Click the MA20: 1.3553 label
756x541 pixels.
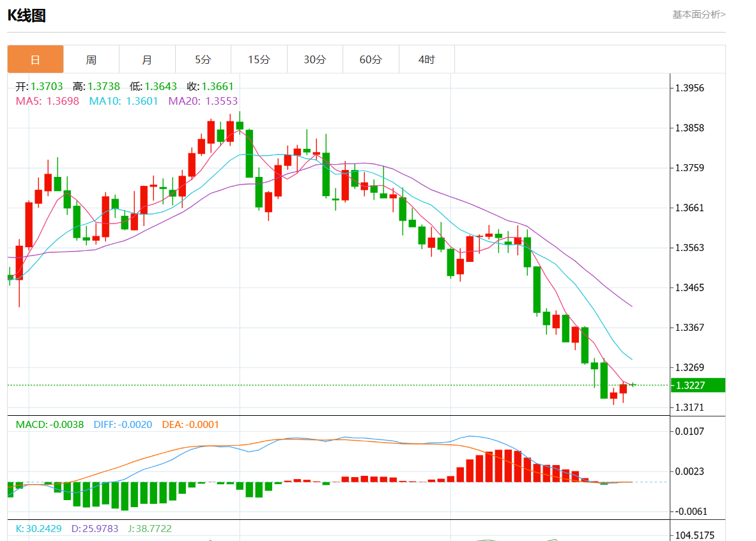point(203,101)
